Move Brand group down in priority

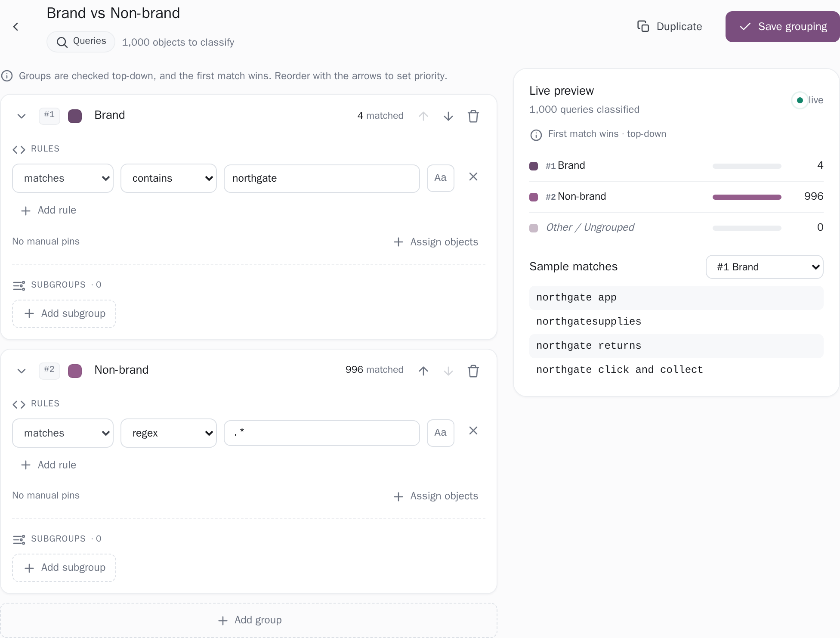tap(448, 116)
